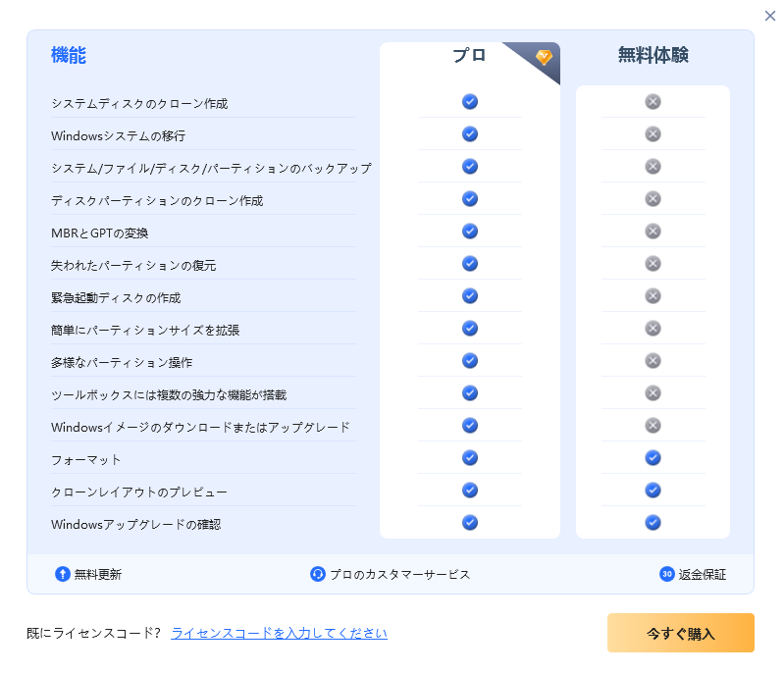This screenshot has height=674, width=784.
Task: Select the 無料体験 column header
Action: [x=653, y=55]
